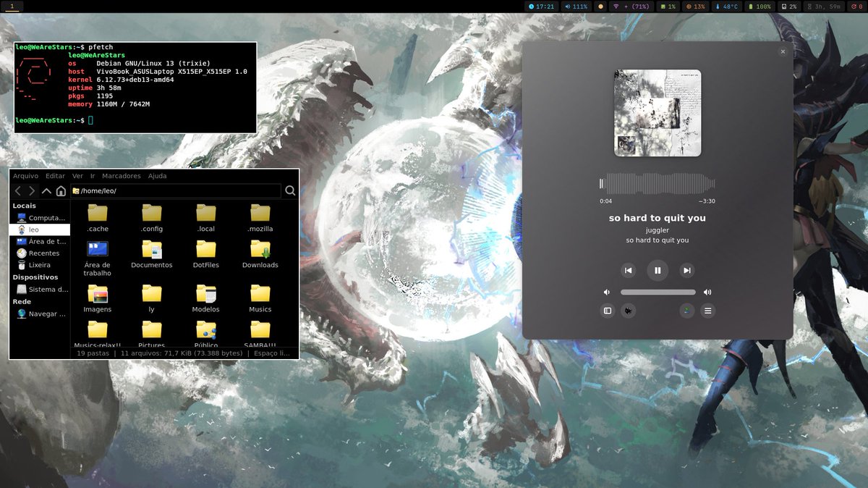The width and height of the screenshot is (868, 488).
Task: Click the 48°C temperature module
Action: pyautogui.click(x=726, y=6)
